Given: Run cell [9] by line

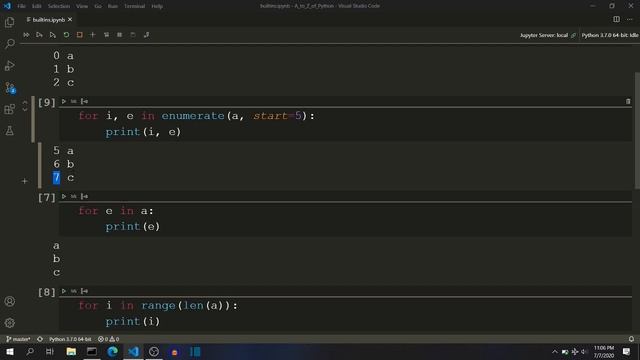Looking at the screenshot, I should click(x=73, y=101).
